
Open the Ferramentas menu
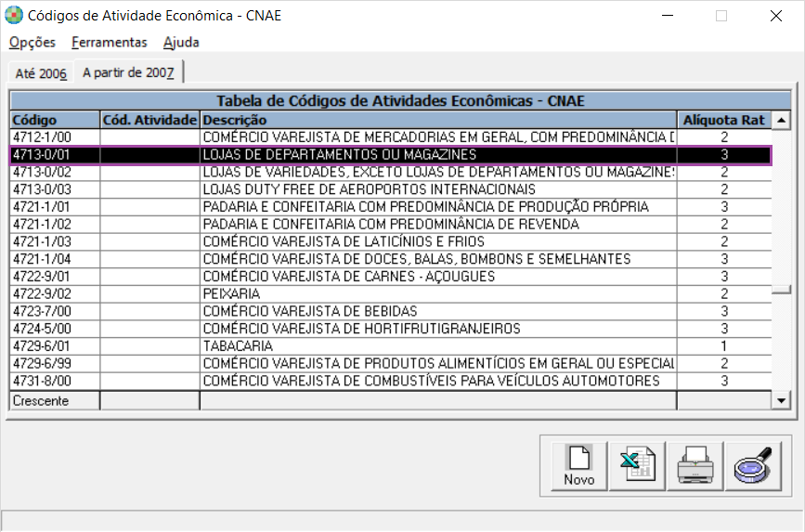point(110,43)
